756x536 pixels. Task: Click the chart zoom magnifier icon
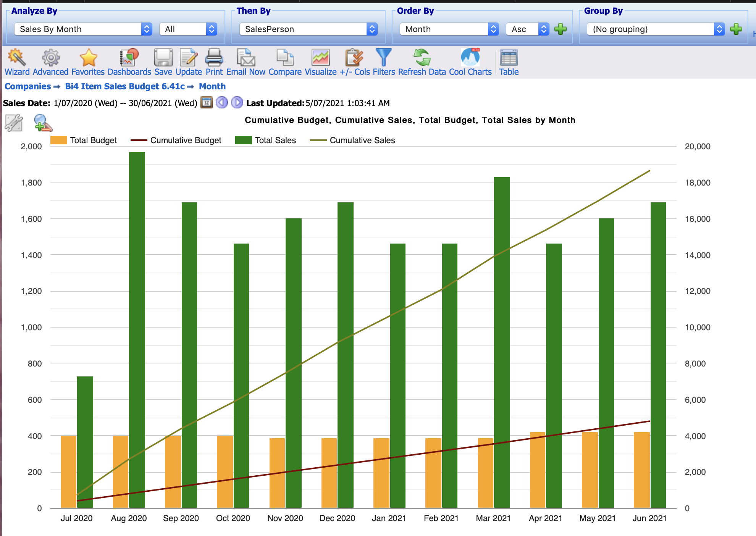[x=43, y=123]
